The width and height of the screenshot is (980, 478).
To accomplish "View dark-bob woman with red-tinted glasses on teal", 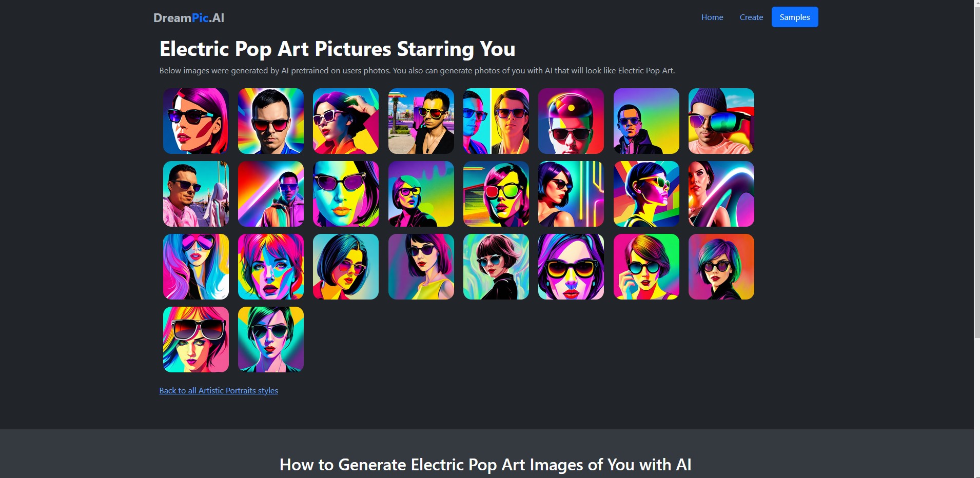I will pos(346,267).
